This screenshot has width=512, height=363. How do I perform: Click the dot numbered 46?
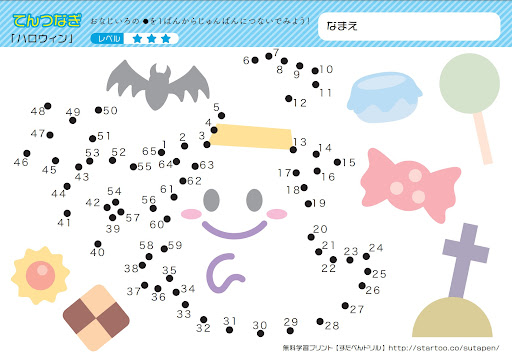pyautogui.click(x=27, y=153)
